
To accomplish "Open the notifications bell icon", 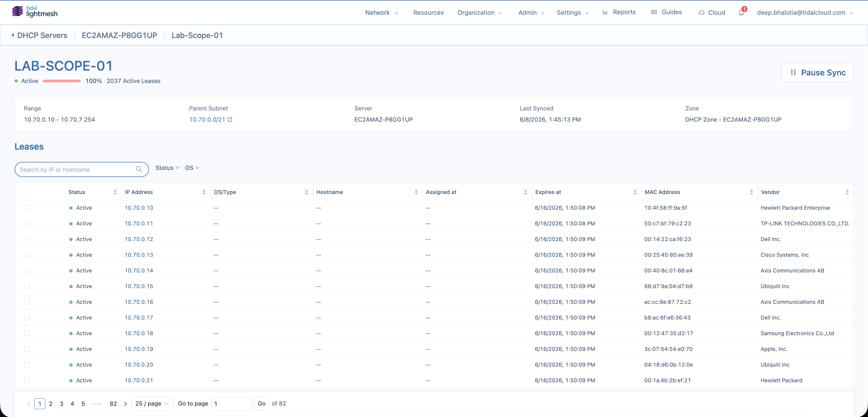I will (x=741, y=12).
